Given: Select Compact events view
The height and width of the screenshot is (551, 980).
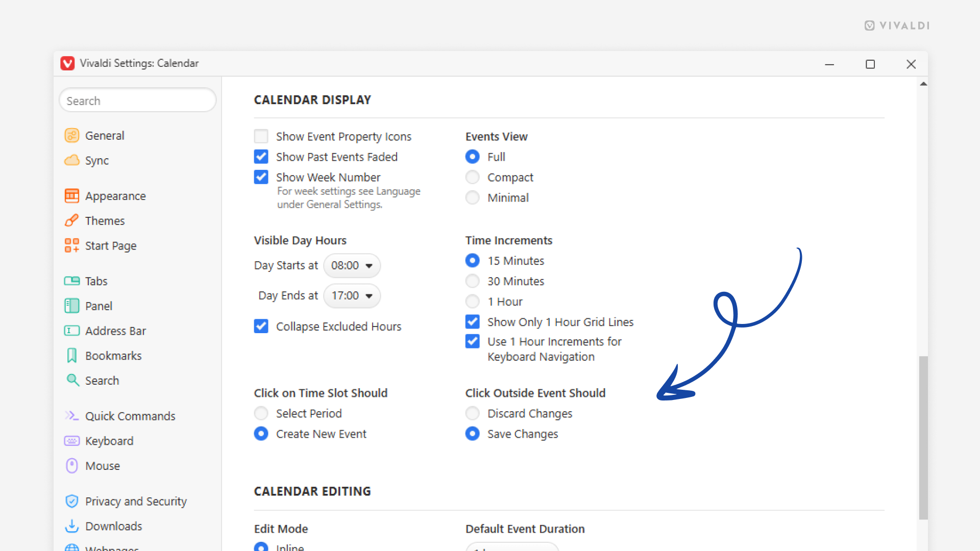Looking at the screenshot, I should coord(473,177).
